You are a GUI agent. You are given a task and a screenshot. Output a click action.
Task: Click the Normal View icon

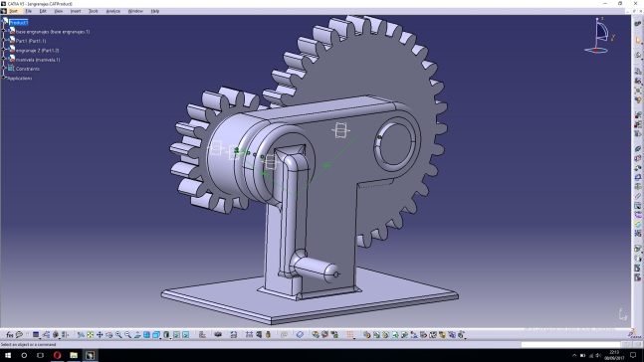coord(137,335)
